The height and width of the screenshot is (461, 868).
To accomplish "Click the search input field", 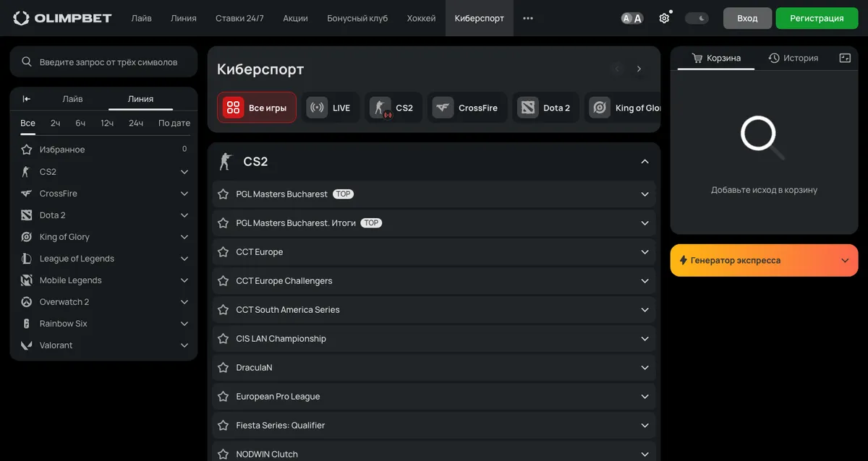I will [103, 62].
